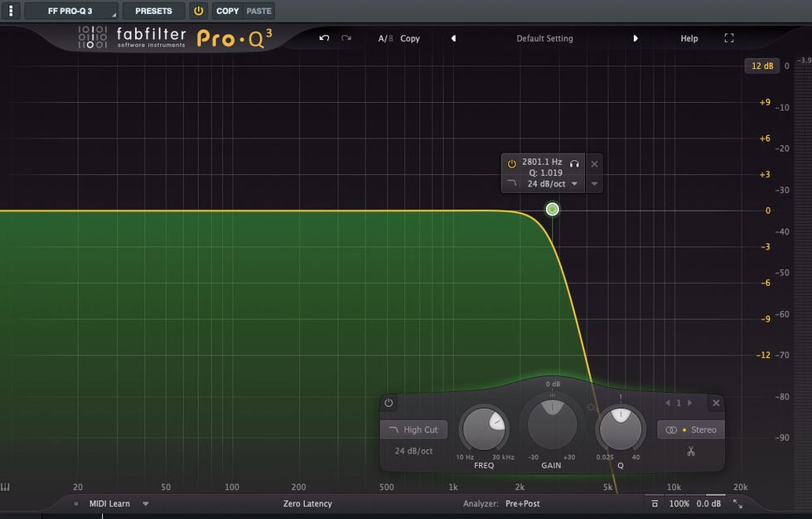Click the headphones solo icon in band popup

(x=574, y=163)
